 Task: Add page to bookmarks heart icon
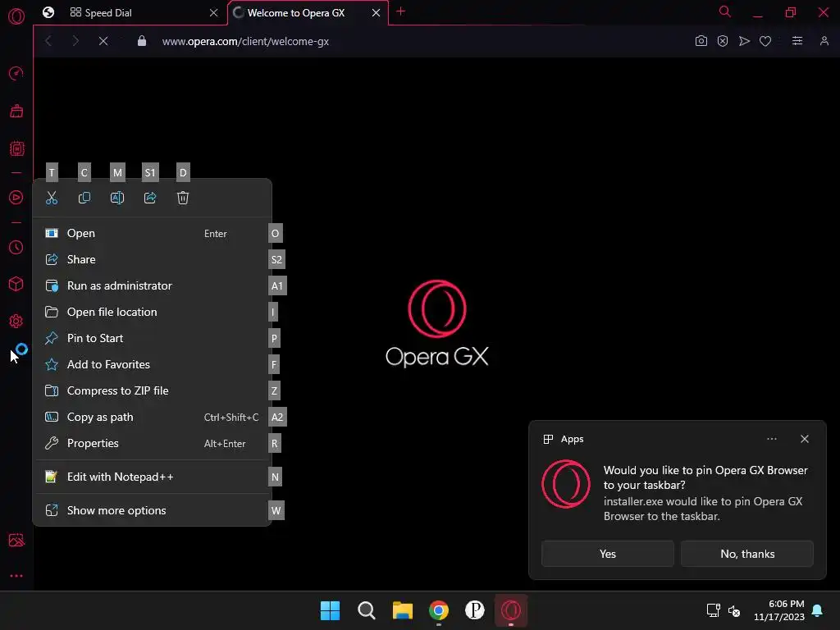(x=765, y=41)
